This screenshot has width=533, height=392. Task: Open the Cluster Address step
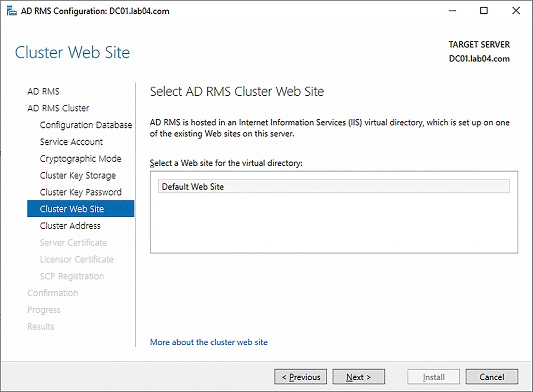[70, 225]
